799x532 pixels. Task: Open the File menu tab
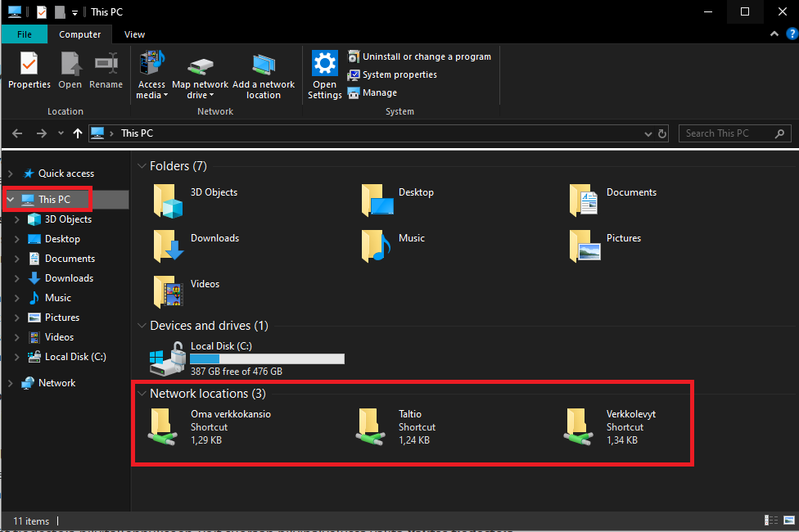pos(25,34)
